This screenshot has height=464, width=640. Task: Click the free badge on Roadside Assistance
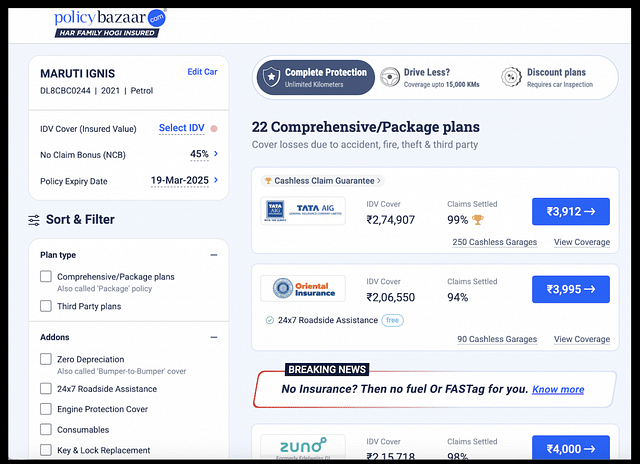click(392, 320)
